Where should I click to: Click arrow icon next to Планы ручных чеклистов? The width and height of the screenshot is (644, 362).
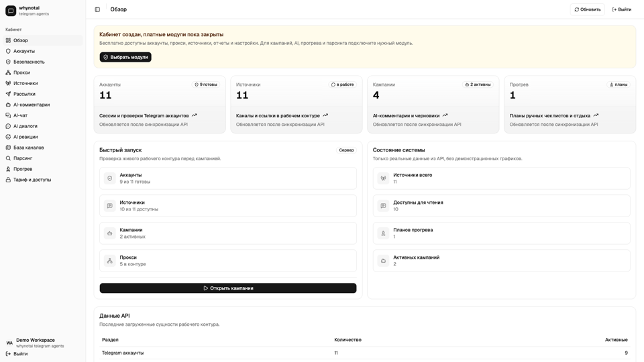(596, 115)
